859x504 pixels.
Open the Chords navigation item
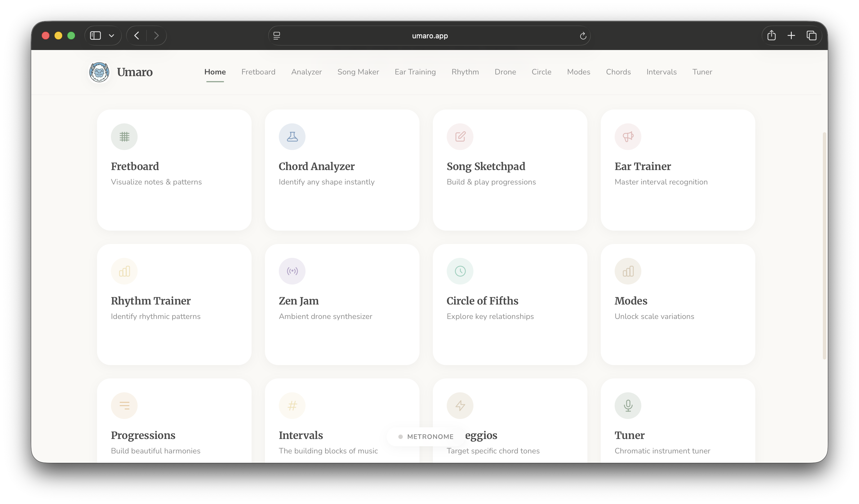coord(618,72)
